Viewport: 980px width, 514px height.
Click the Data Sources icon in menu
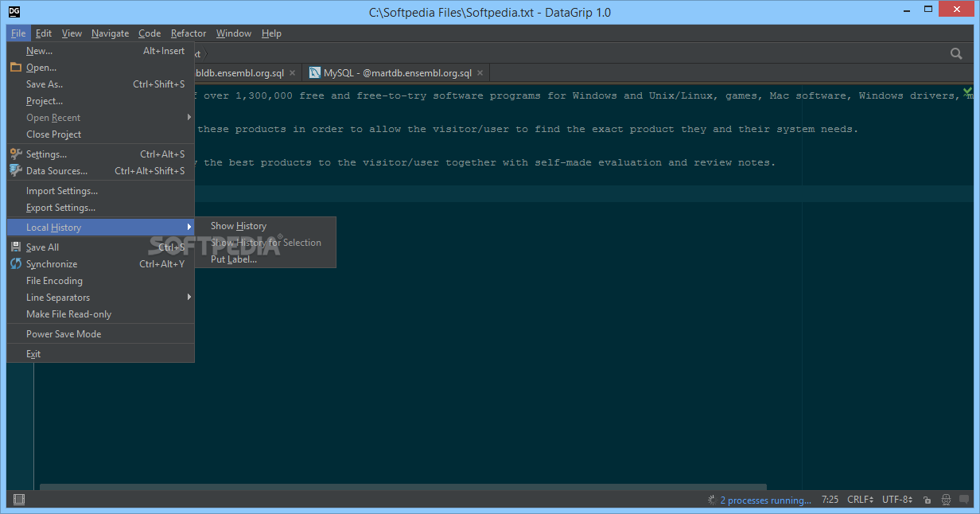[x=16, y=171]
